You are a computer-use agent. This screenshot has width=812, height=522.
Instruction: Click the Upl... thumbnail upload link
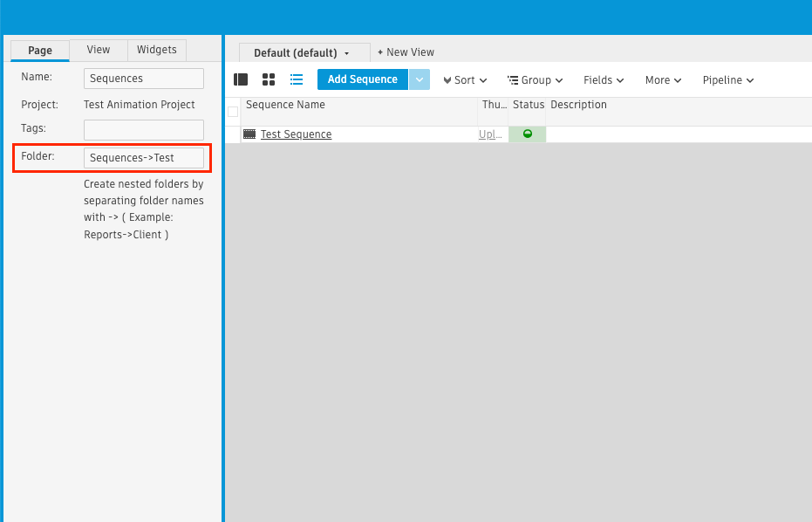[490, 134]
